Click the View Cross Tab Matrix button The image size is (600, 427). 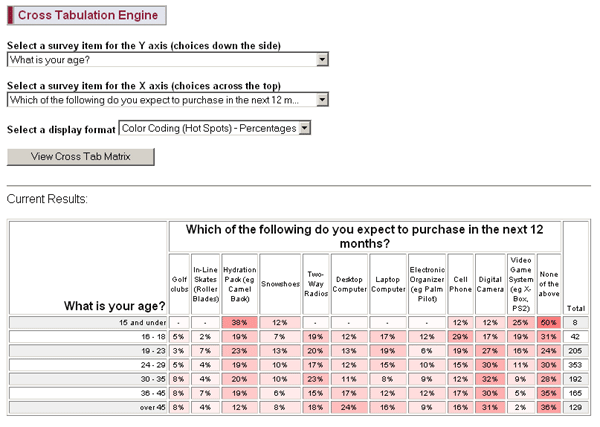click(81, 156)
